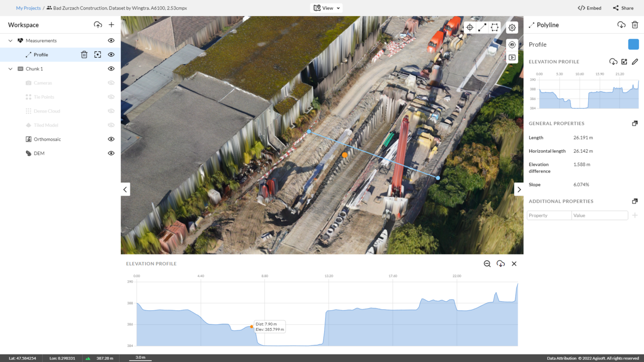Image resolution: width=644 pixels, height=362 pixels.
Task: Collapse the Measurements tree node
Action: click(x=10, y=40)
